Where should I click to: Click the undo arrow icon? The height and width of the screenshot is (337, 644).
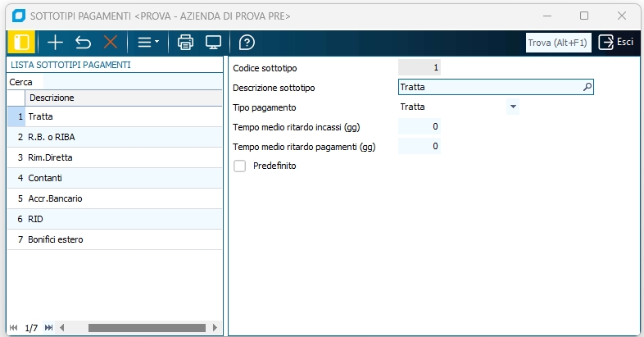click(83, 43)
